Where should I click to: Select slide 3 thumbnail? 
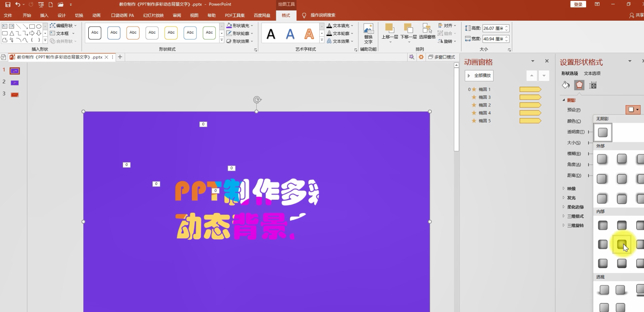[x=14, y=94]
